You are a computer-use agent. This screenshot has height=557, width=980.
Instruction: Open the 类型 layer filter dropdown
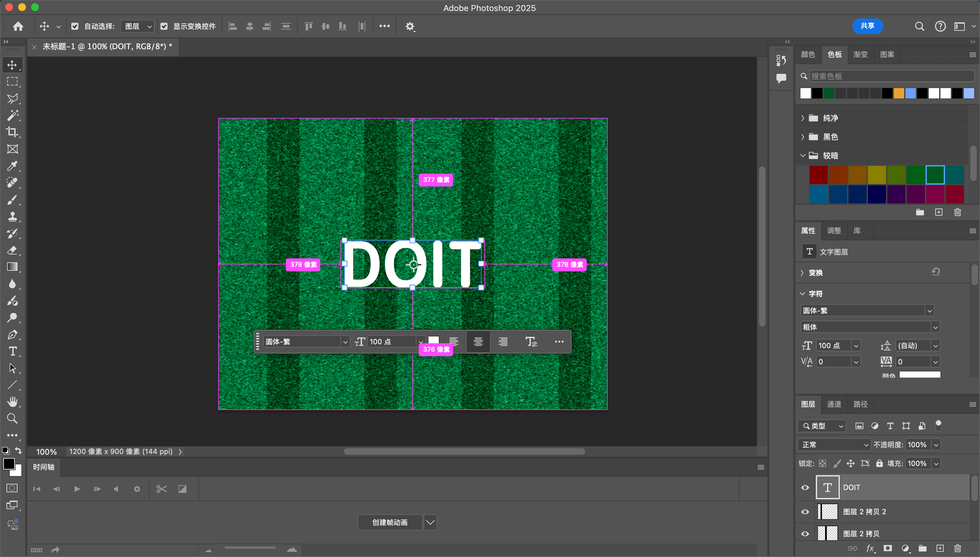(x=822, y=426)
